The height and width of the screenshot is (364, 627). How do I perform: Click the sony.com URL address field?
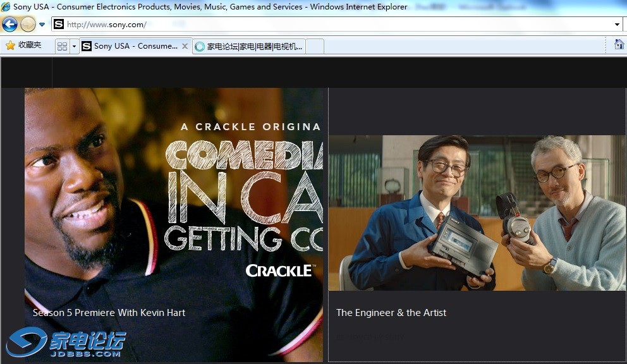tap(316, 25)
